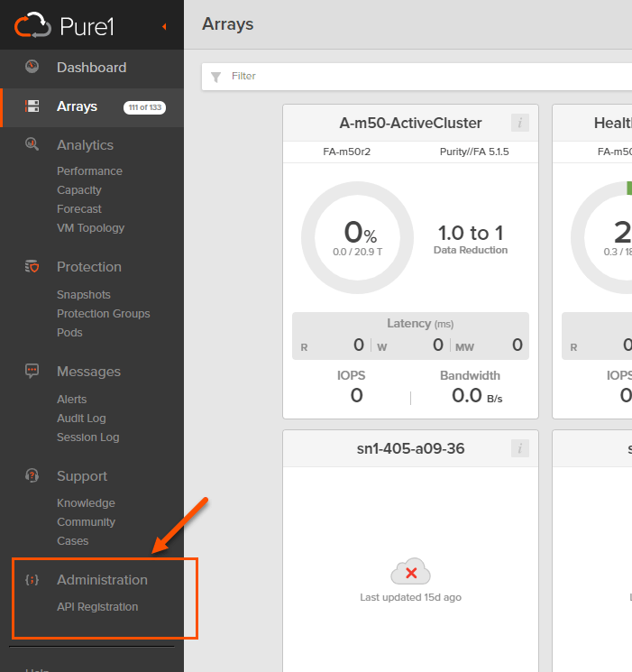Image resolution: width=632 pixels, height=672 pixels.
Task: Open support Cases
Action: click(x=72, y=541)
